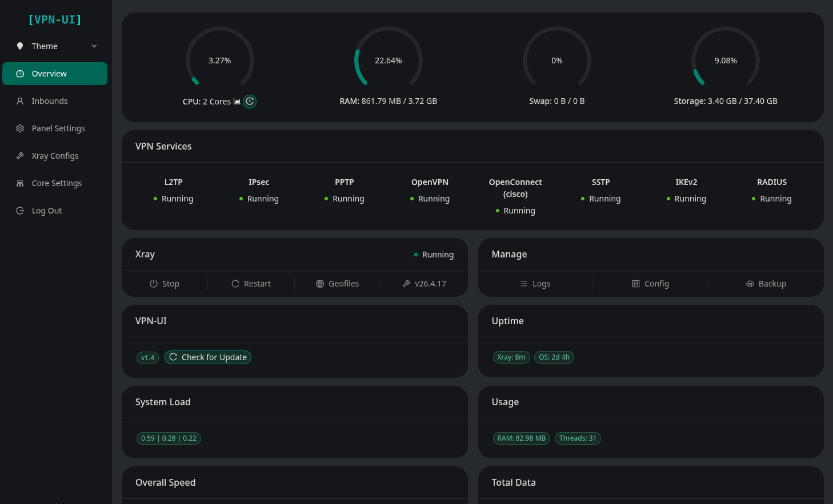Expand the Theme dropdown chevron

tap(94, 46)
